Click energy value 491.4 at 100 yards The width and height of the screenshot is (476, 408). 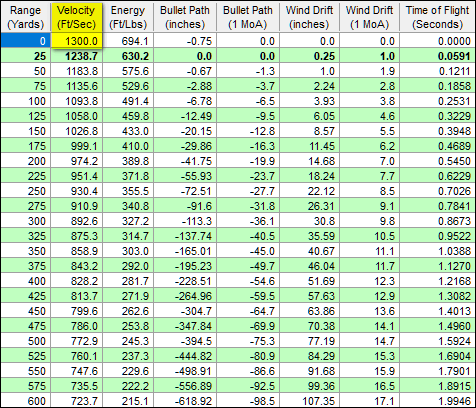128,101
